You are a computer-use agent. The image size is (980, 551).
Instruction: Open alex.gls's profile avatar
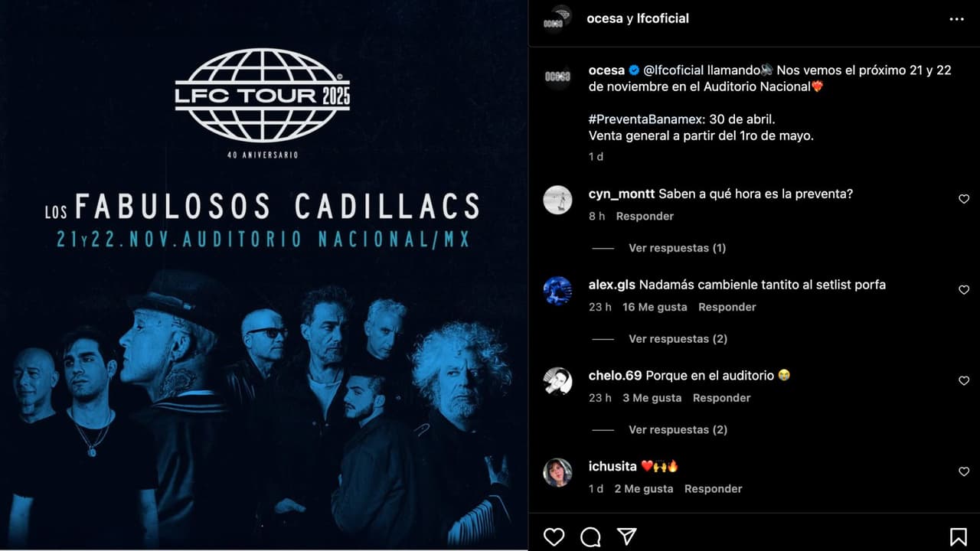[557, 291]
